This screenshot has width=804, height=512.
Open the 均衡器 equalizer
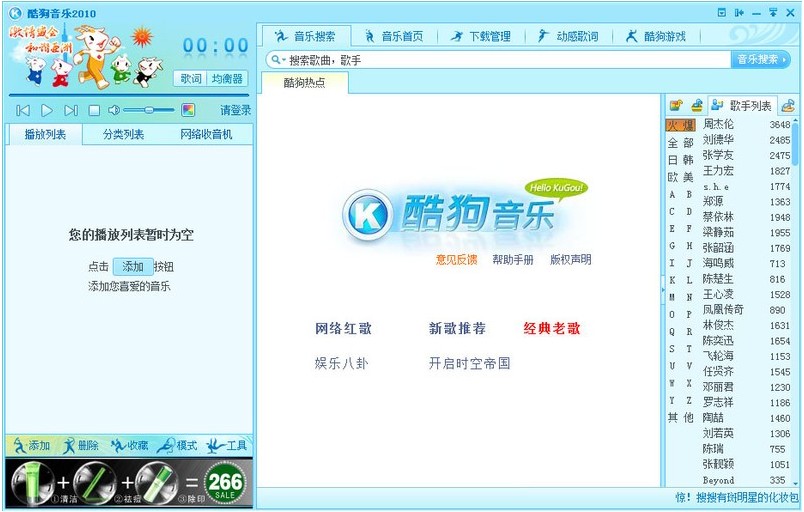click(x=227, y=78)
